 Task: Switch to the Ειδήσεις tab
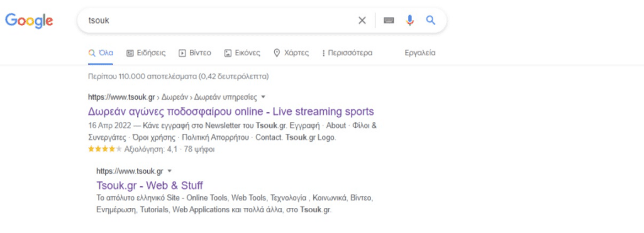146,53
